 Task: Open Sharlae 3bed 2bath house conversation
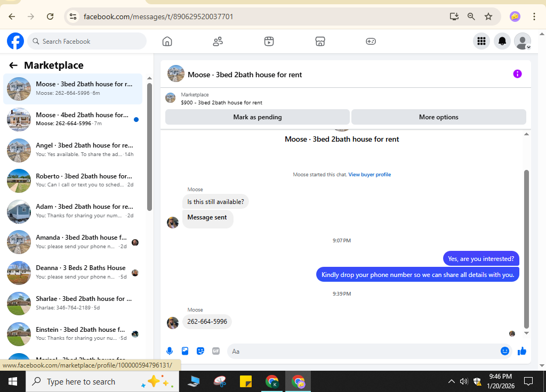click(73, 303)
